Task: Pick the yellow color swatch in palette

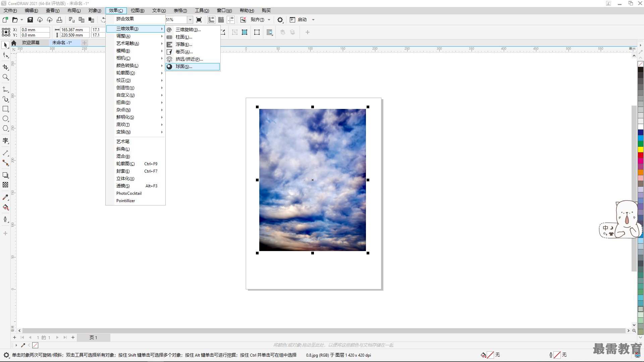Action: (640, 149)
